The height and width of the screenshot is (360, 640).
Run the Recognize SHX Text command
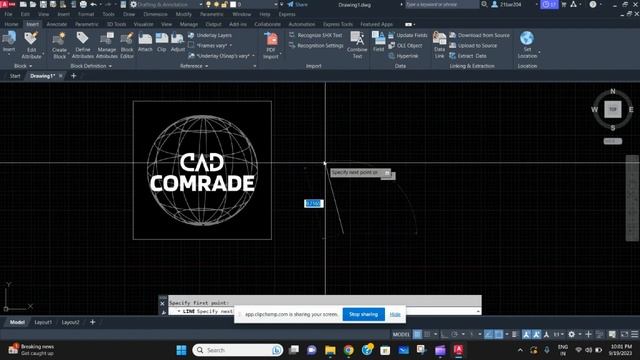(316, 36)
